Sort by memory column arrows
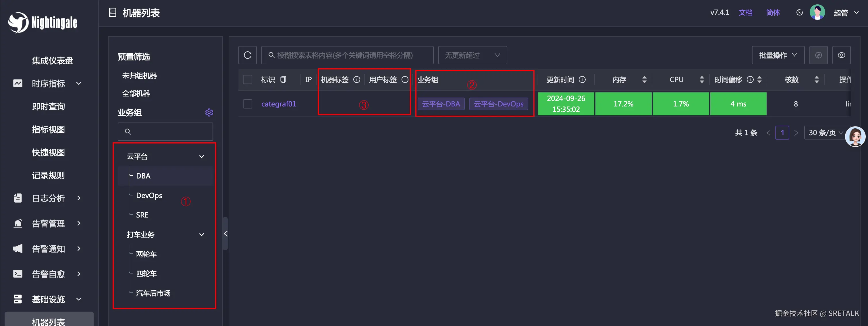868x326 pixels. pos(644,80)
